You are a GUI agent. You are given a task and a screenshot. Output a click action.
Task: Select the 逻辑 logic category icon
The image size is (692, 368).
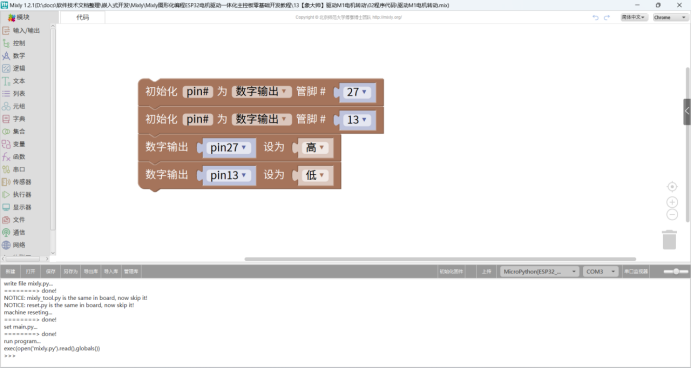6,68
